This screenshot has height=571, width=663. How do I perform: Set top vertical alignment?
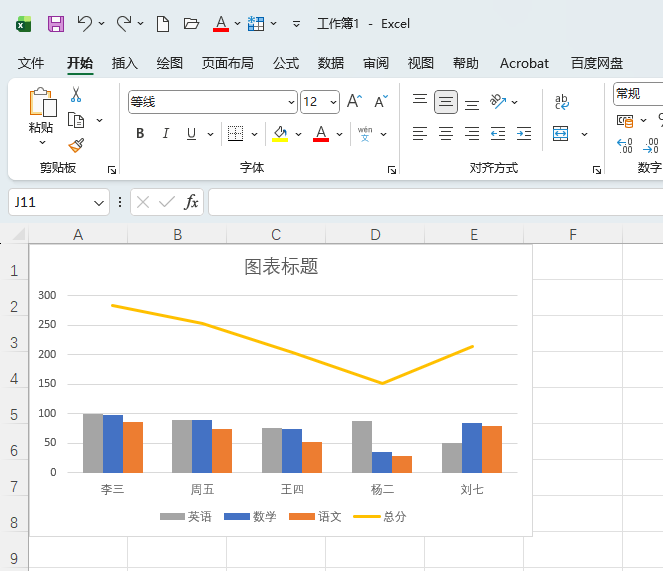pos(420,100)
